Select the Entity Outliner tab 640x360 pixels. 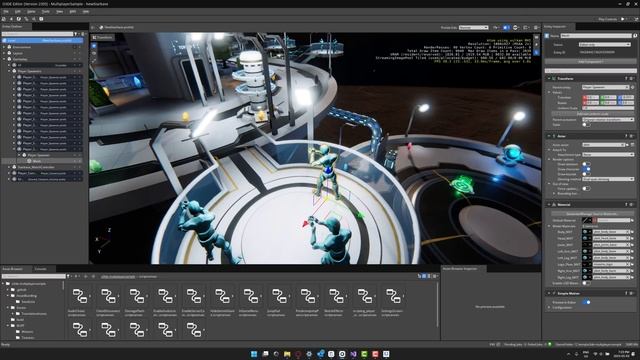(12, 27)
